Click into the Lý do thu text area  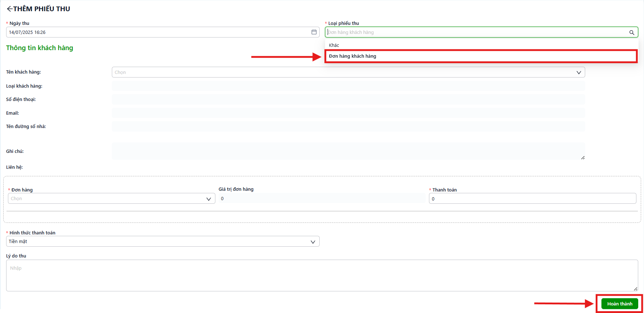click(x=322, y=275)
